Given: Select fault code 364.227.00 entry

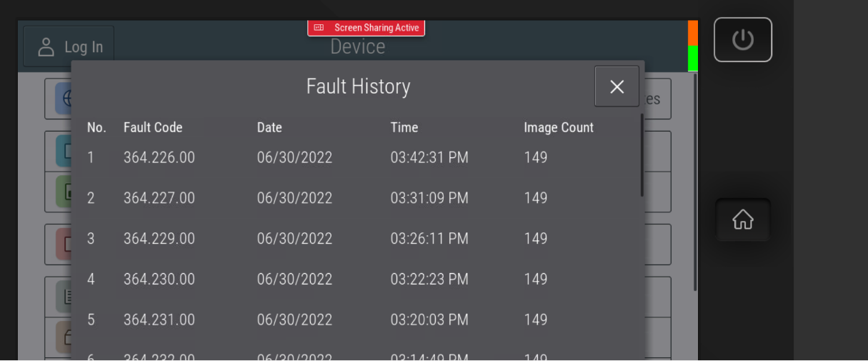Looking at the screenshot, I should tap(159, 198).
